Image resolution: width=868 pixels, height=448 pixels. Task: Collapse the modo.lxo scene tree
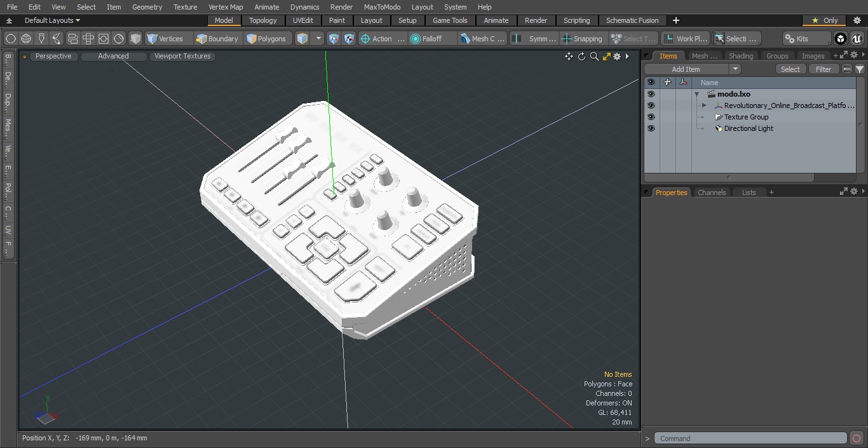697,94
